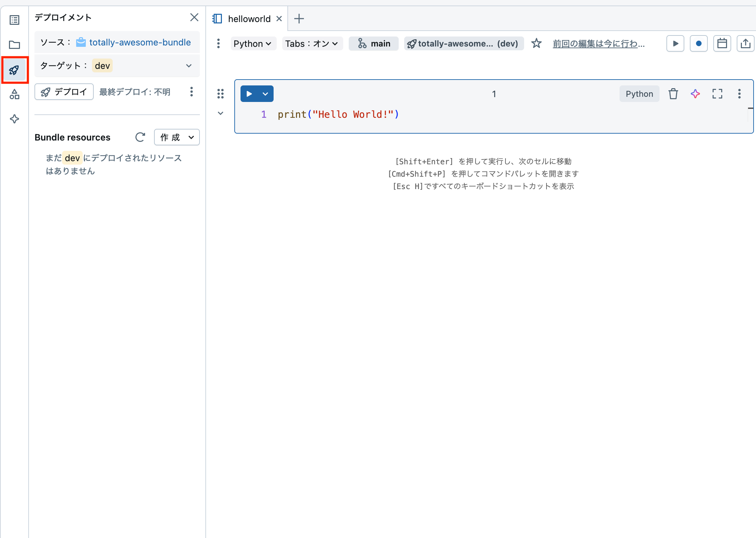This screenshot has height=538, width=756.
Task: Open AI assist for the cell
Action: 695,94
